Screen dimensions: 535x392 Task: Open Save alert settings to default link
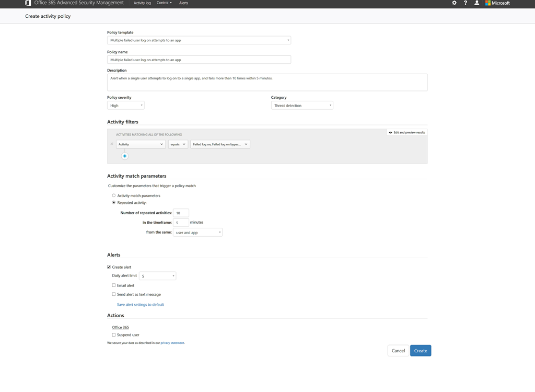(x=141, y=305)
